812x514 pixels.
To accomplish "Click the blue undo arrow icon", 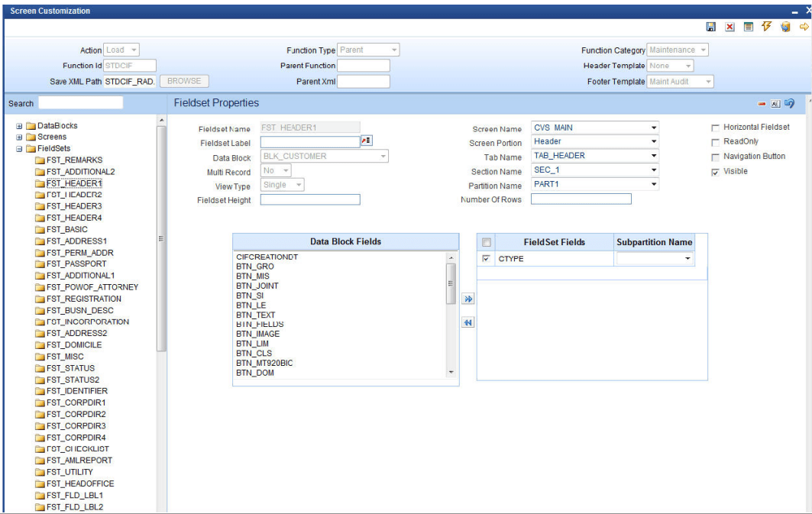I will tap(789, 104).
